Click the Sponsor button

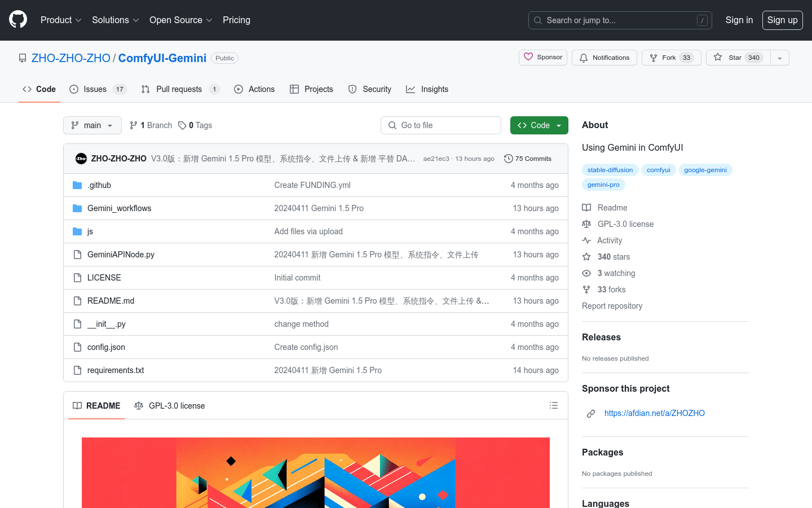point(543,58)
